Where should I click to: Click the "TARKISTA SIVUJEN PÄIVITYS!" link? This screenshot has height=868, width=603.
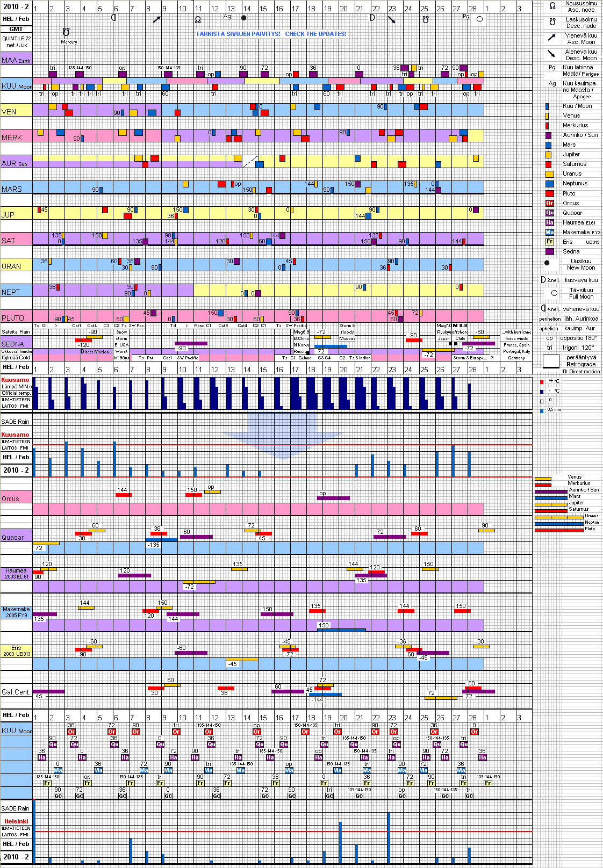tap(238, 34)
